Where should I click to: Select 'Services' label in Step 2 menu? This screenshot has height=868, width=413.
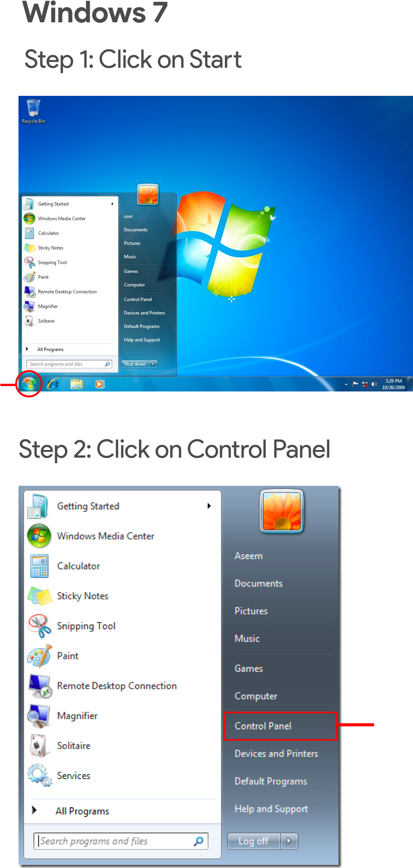tap(74, 776)
